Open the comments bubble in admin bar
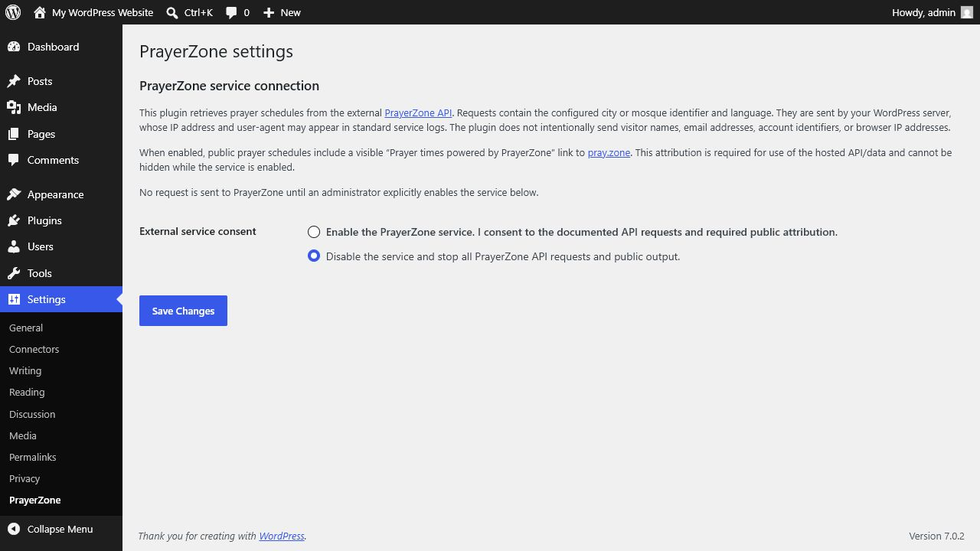The image size is (980, 551). [x=232, y=12]
